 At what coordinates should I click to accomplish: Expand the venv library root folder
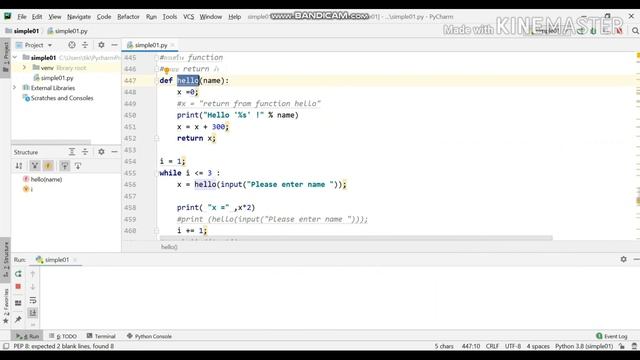24,67
